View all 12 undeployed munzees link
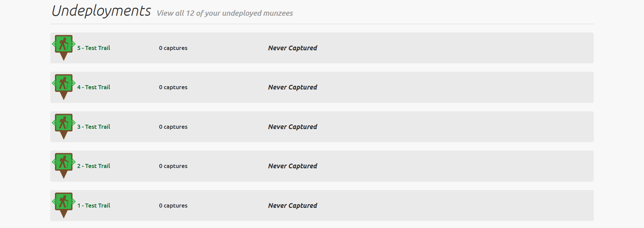 coord(225,13)
